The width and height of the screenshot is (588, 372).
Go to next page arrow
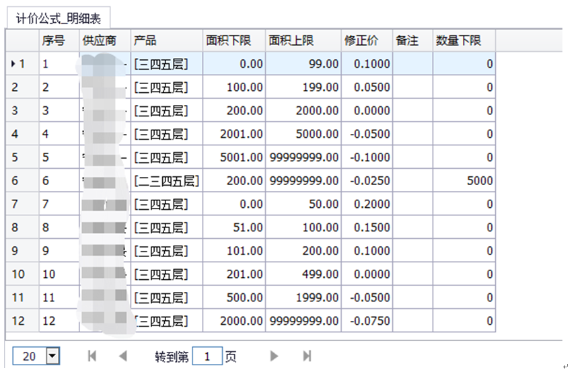[x=274, y=357]
